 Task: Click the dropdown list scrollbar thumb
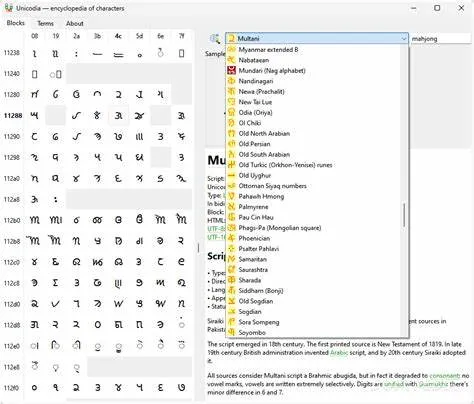point(404,215)
